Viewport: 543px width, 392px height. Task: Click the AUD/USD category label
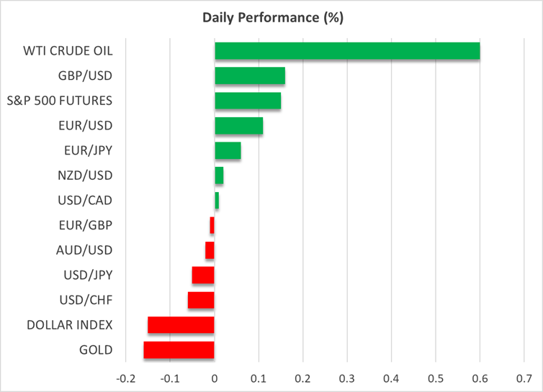click(x=84, y=250)
